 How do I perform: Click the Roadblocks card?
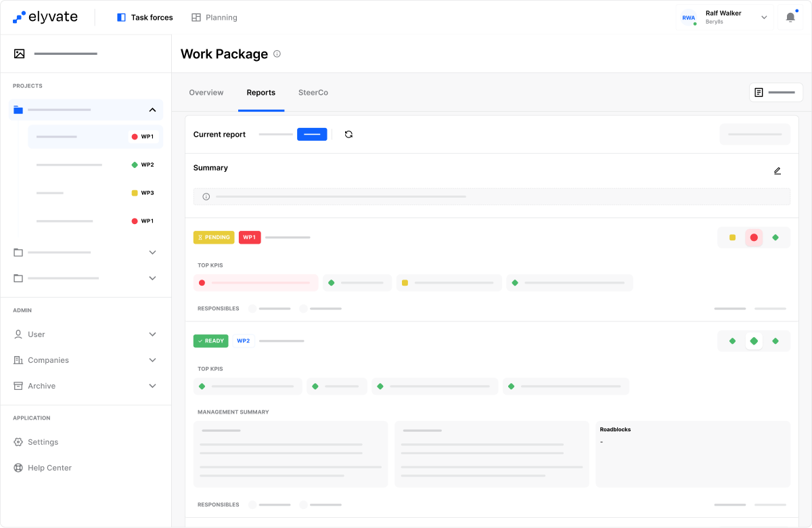[693, 454]
